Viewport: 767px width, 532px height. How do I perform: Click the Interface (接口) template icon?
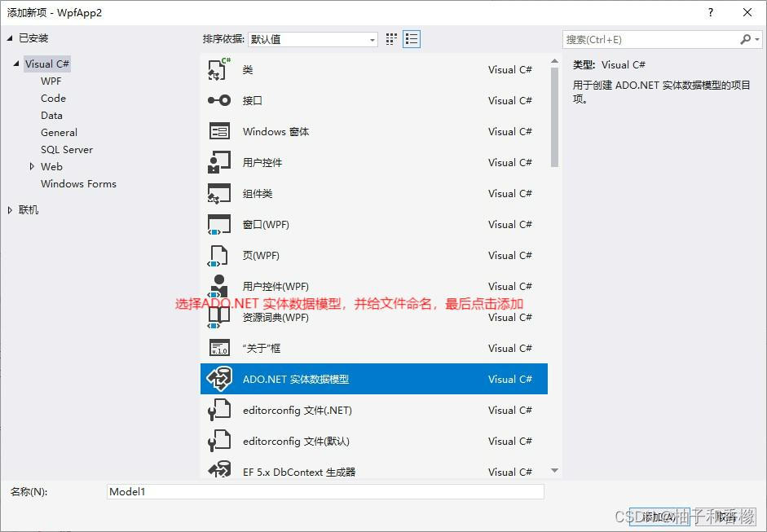click(218, 100)
